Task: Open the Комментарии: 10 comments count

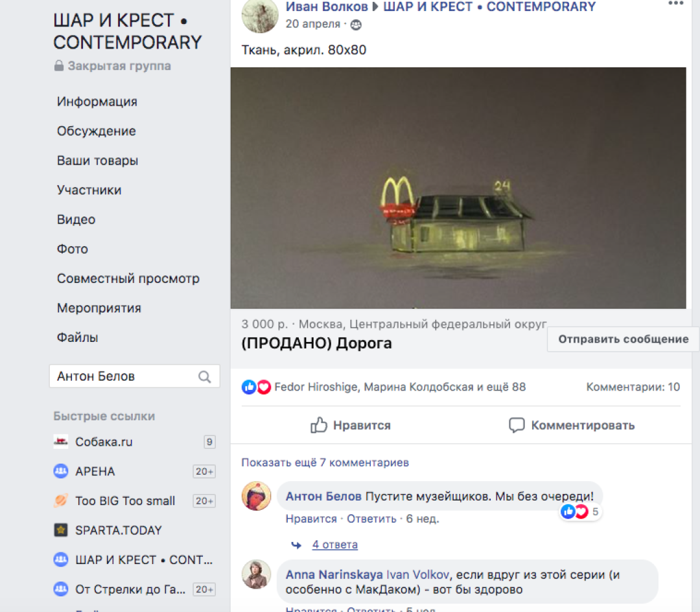Action: pyautogui.click(x=633, y=387)
